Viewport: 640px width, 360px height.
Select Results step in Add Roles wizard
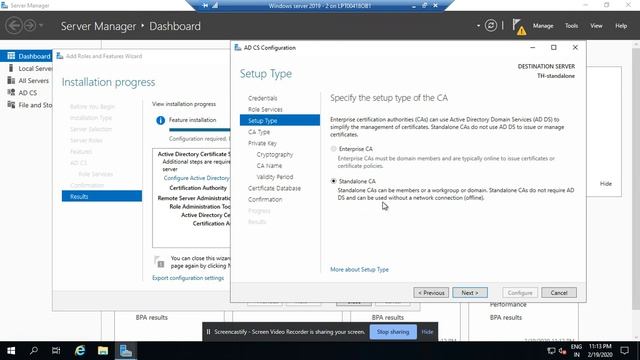pyautogui.click(x=102, y=196)
